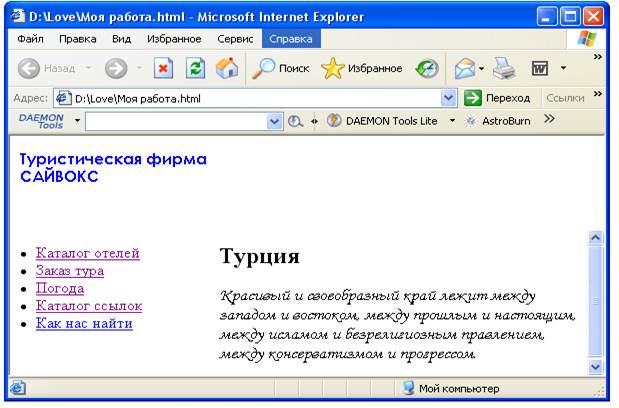Open the Word edit dropdown arrow

563,68
